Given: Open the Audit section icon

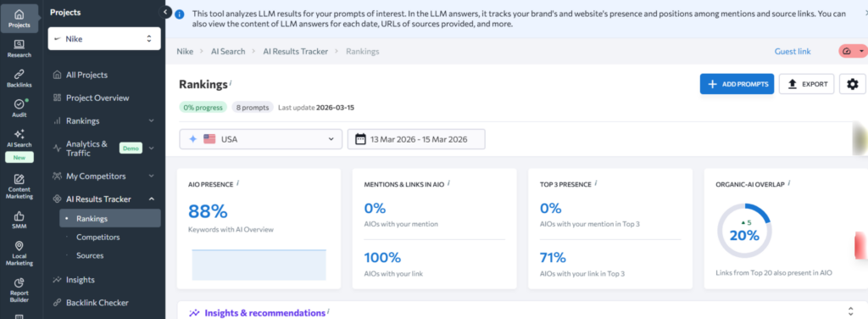Looking at the screenshot, I should (19, 108).
